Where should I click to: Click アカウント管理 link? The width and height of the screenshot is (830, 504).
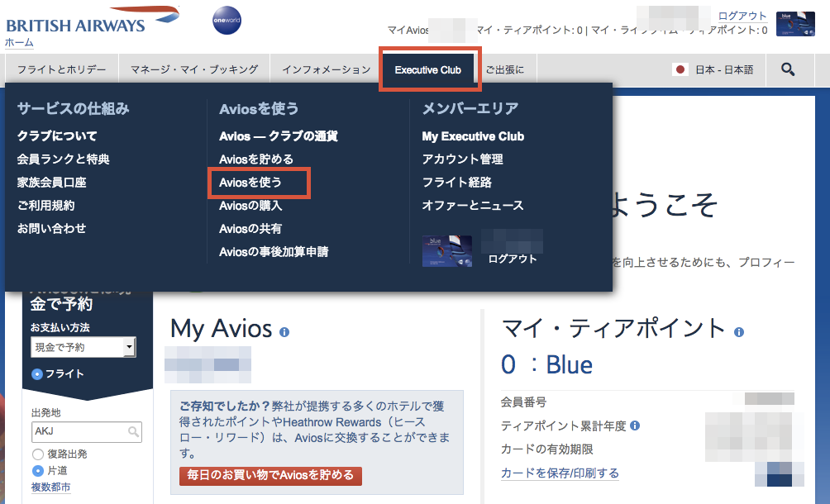[x=462, y=159]
